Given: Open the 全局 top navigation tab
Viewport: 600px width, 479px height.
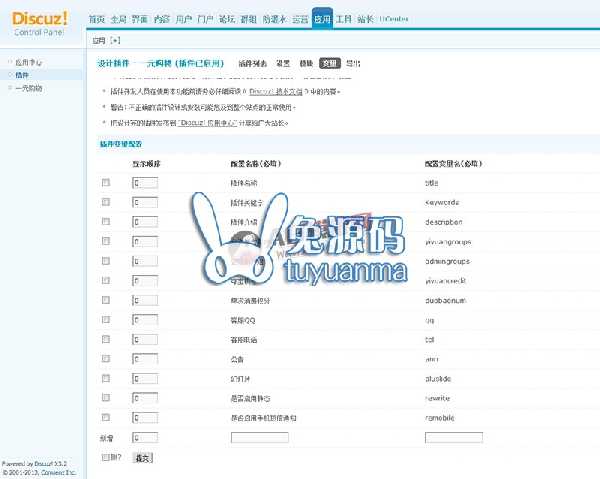Looking at the screenshot, I should (119, 19).
